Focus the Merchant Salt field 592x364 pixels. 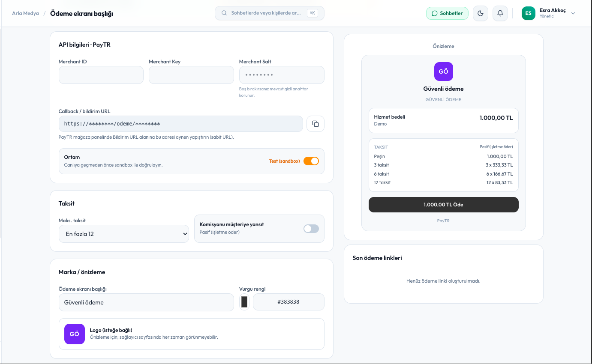coord(282,75)
